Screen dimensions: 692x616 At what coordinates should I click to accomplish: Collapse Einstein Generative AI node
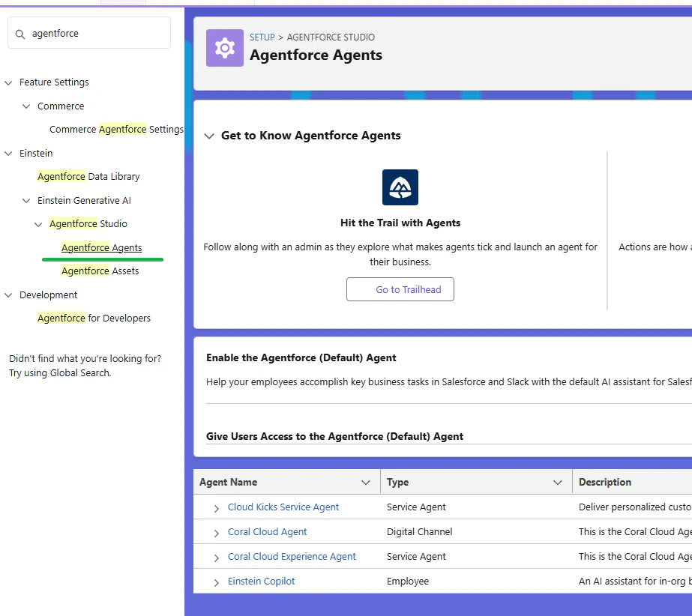click(x=26, y=201)
